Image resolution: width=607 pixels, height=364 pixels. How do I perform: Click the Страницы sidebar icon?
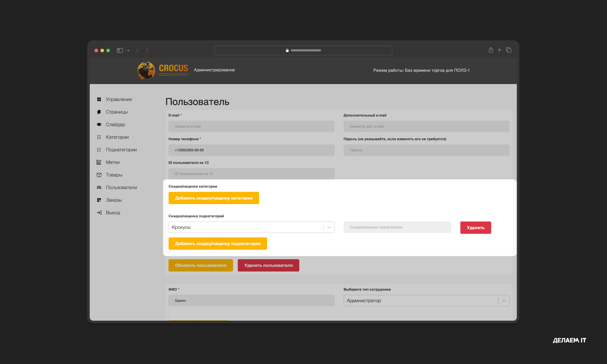(99, 112)
